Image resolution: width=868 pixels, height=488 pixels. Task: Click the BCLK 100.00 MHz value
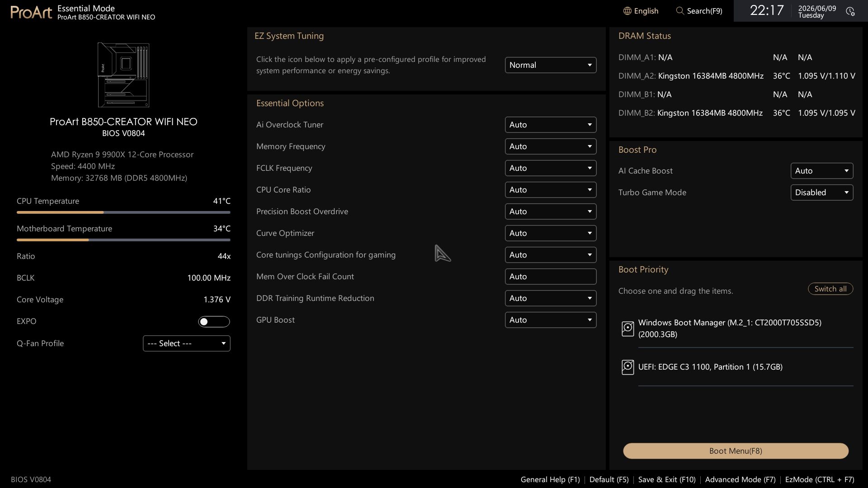coord(209,278)
